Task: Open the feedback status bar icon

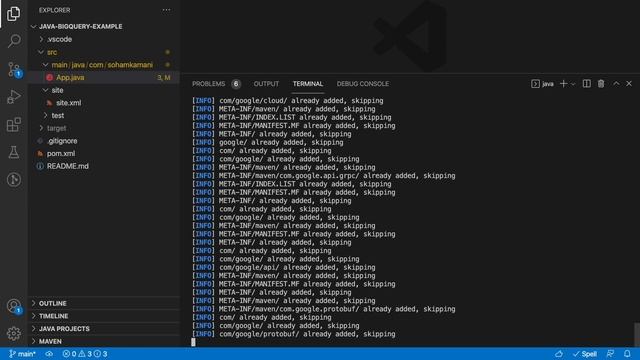Action: click(610, 354)
